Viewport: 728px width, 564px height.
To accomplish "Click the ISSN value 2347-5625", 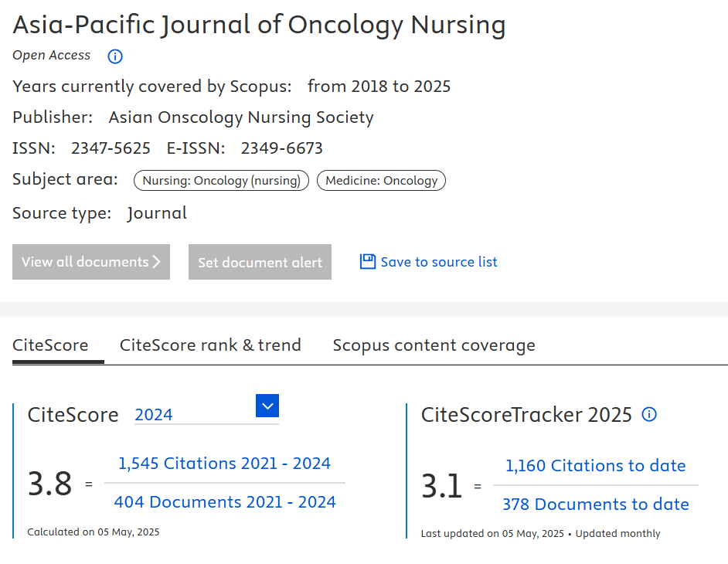I will [111, 148].
